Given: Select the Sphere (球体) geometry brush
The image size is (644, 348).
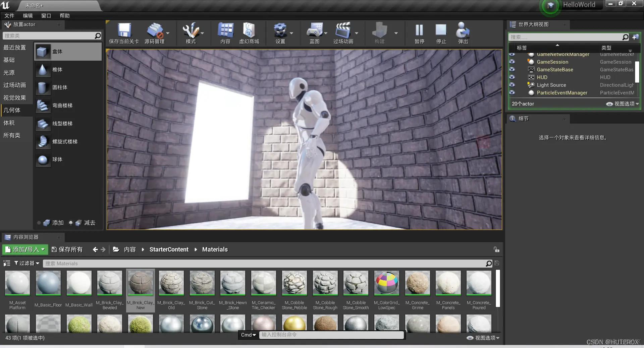Looking at the screenshot, I should (x=68, y=159).
